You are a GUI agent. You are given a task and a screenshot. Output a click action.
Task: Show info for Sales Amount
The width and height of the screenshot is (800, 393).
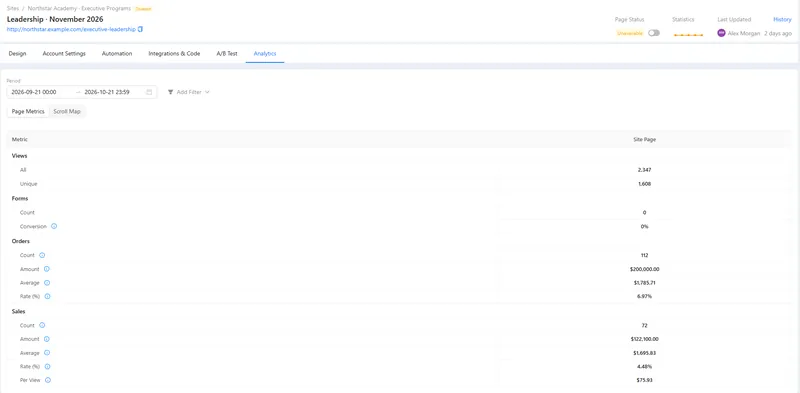tap(46, 339)
